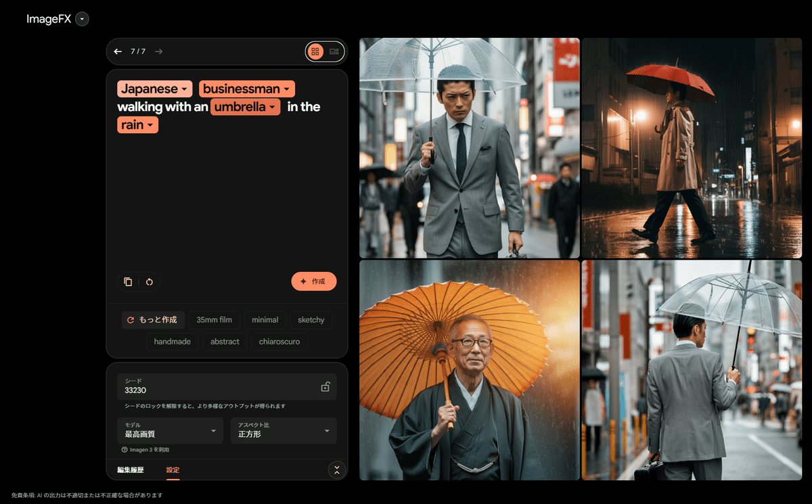This screenshot has width=812, height=504.
Task: Open the モデル (model) dropdown
Action: (170, 430)
